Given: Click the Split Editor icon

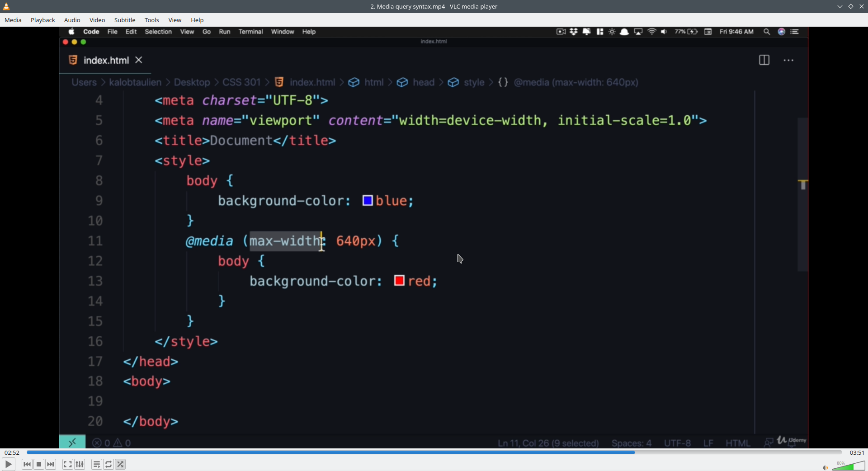Looking at the screenshot, I should [764, 60].
